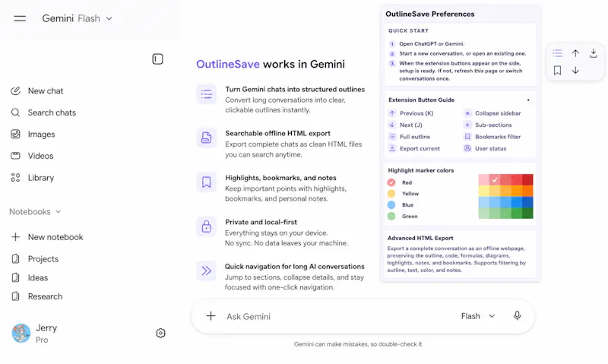Click the User status icon in guide
Viewport: 608px width, 364px height.
point(467,148)
